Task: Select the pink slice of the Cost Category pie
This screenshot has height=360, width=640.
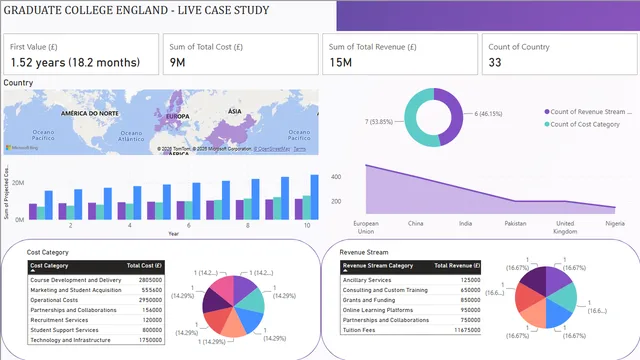Action: 224,288
